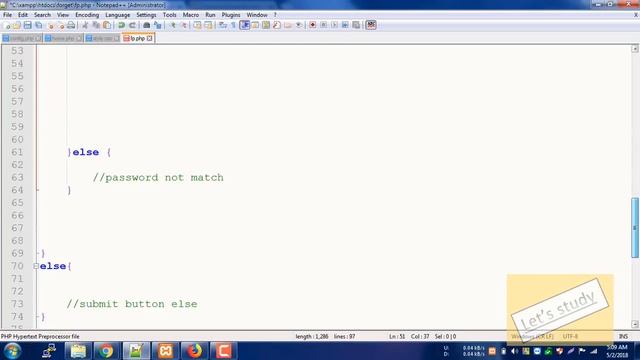Click the Paste toolbar icon
The image size is (640, 360).
[x=107, y=25]
